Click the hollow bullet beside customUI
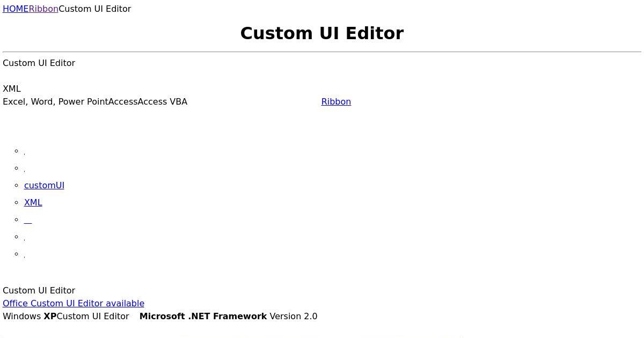The image size is (644, 338). (17, 185)
